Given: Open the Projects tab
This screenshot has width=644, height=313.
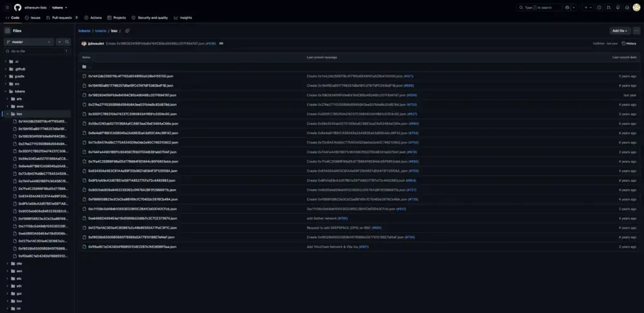Looking at the screenshot, I should tap(116, 18).
